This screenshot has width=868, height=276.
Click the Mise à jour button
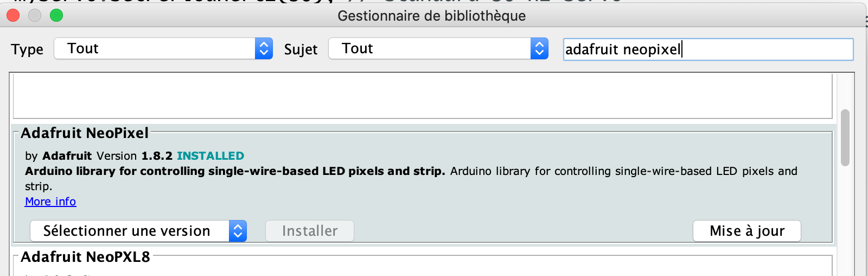click(x=746, y=231)
